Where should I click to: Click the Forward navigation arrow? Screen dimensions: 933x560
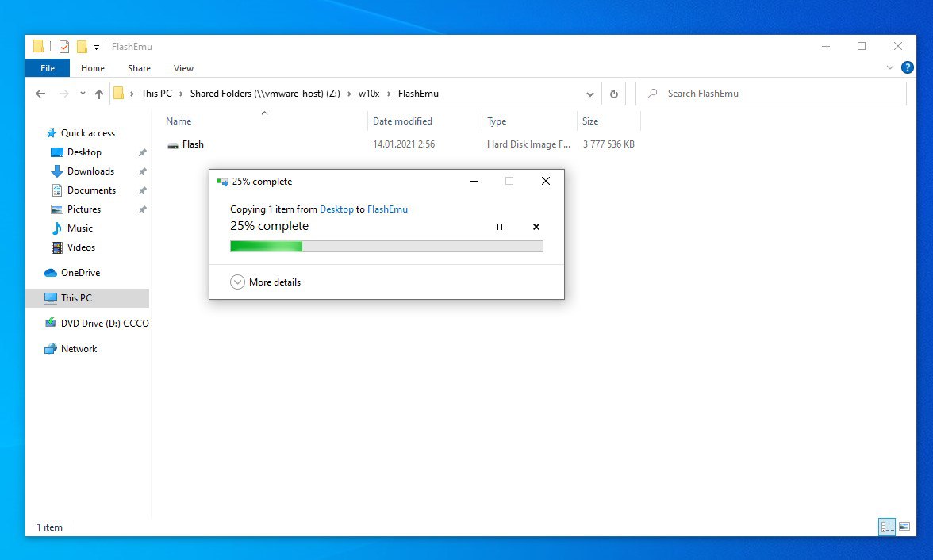[x=63, y=94]
